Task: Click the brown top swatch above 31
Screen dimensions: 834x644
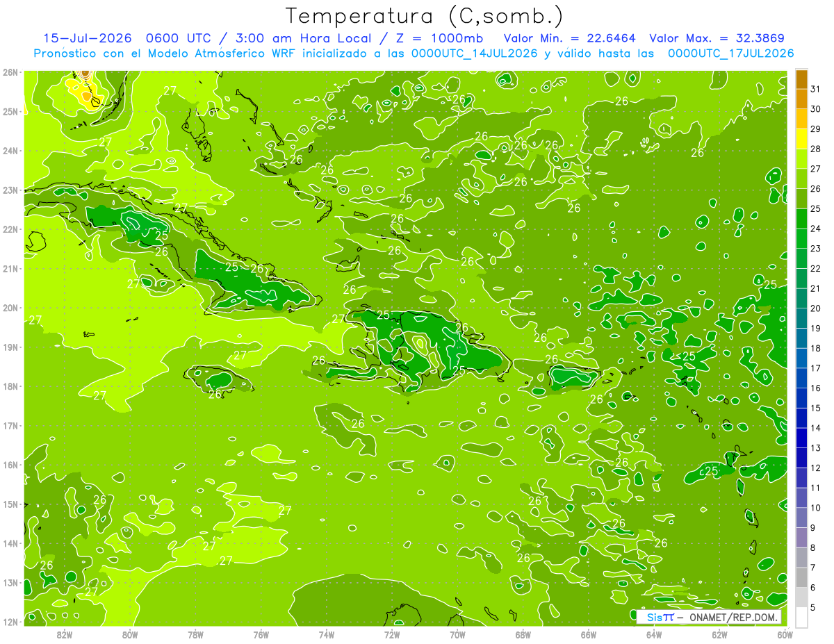Action: pyautogui.click(x=801, y=80)
